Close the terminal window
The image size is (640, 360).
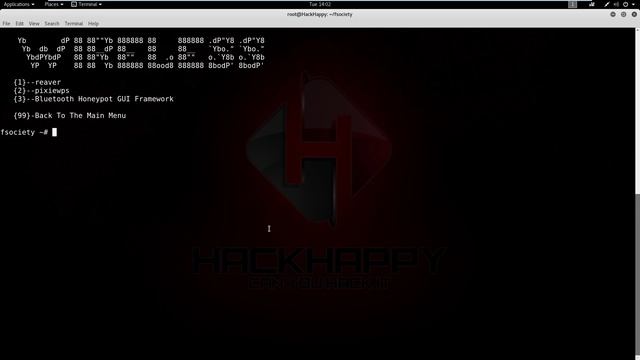coord(634,14)
